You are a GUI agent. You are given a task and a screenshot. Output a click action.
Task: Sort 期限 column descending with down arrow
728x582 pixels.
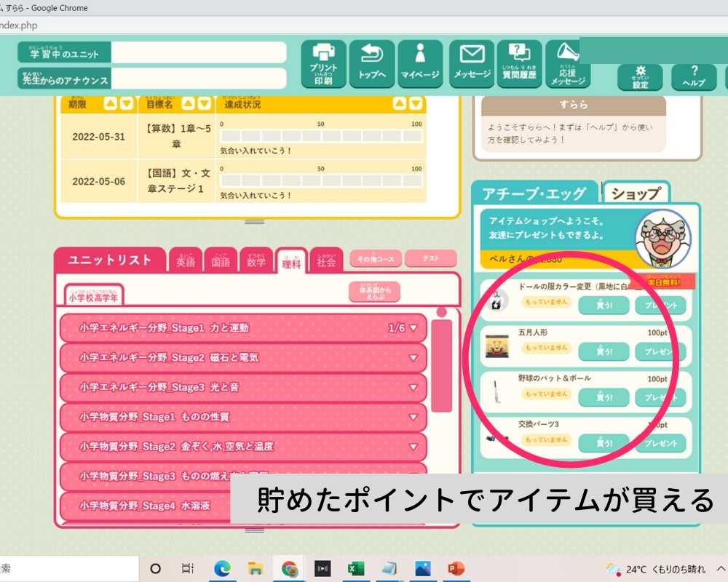(127, 103)
